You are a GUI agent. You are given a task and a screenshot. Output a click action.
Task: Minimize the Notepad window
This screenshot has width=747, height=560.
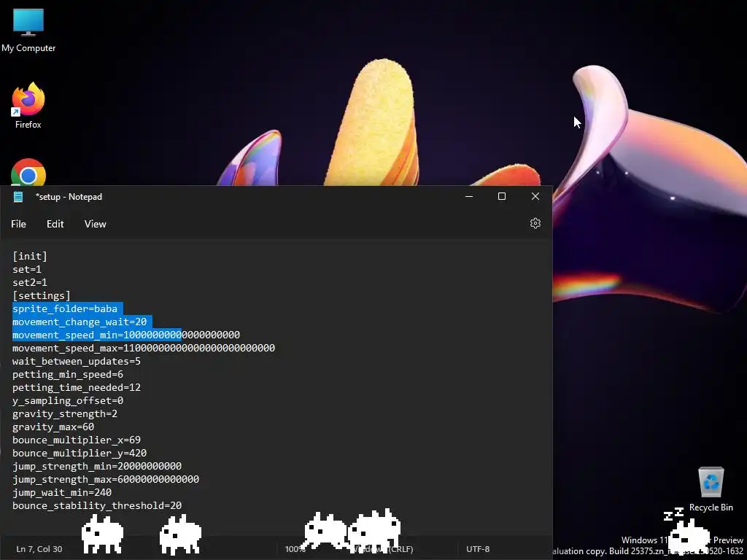coord(469,196)
